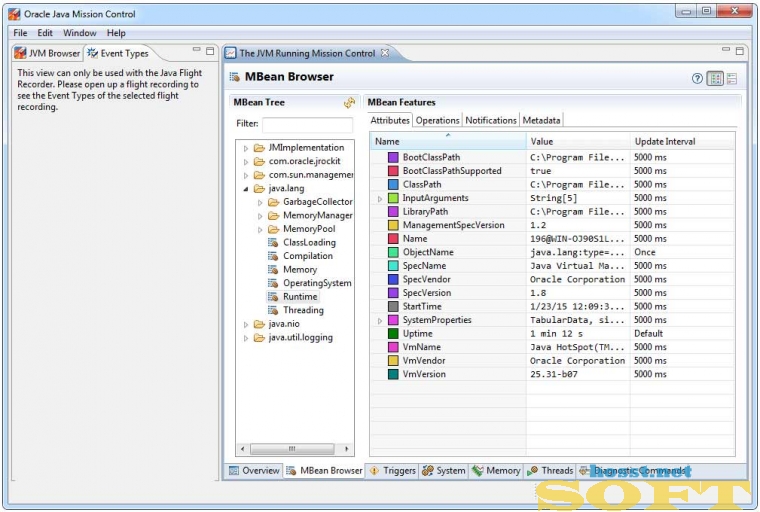Image resolution: width=760 pixels, height=512 pixels.
Task: Click the ManagementSpecVersion yellow swatch
Action: (393, 225)
